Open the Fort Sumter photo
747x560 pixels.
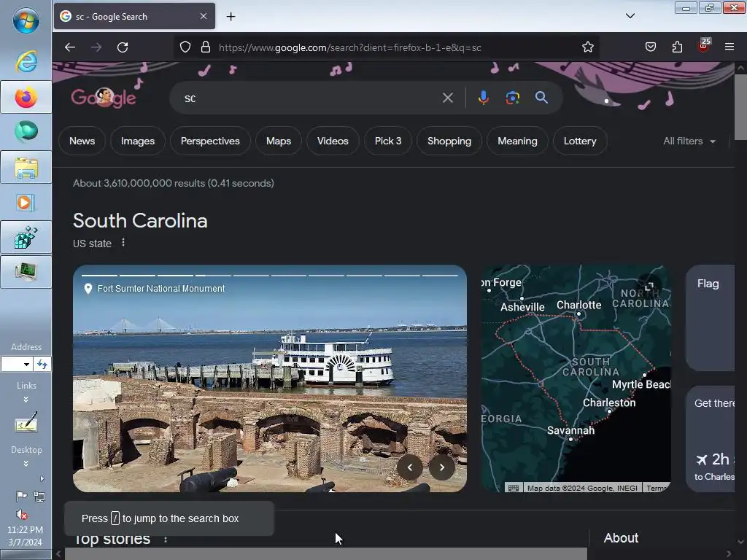[270, 378]
